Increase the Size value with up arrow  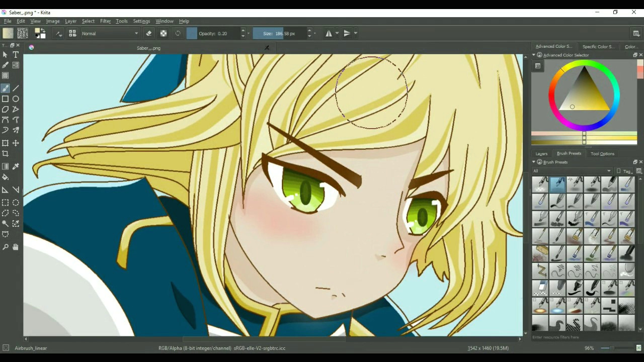coord(309,30)
